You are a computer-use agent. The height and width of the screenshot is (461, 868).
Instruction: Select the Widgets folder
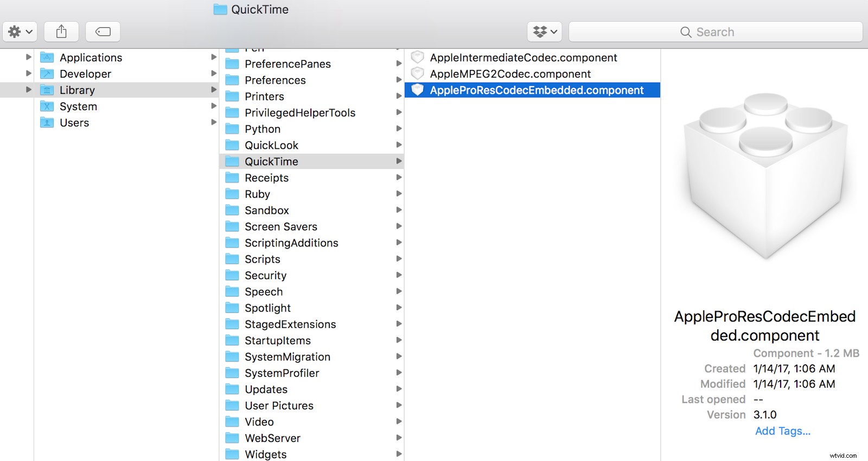tap(312, 454)
